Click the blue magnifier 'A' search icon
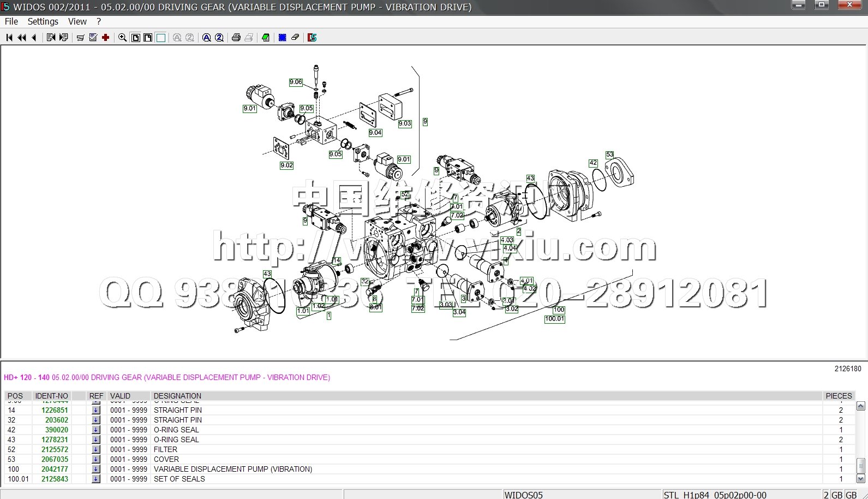 [207, 38]
